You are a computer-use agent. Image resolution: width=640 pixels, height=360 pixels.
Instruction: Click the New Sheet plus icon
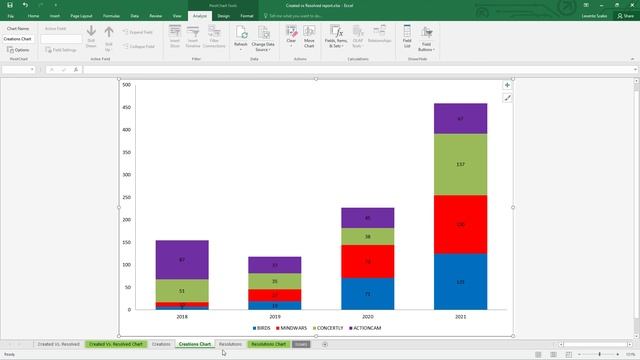(325, 344)
